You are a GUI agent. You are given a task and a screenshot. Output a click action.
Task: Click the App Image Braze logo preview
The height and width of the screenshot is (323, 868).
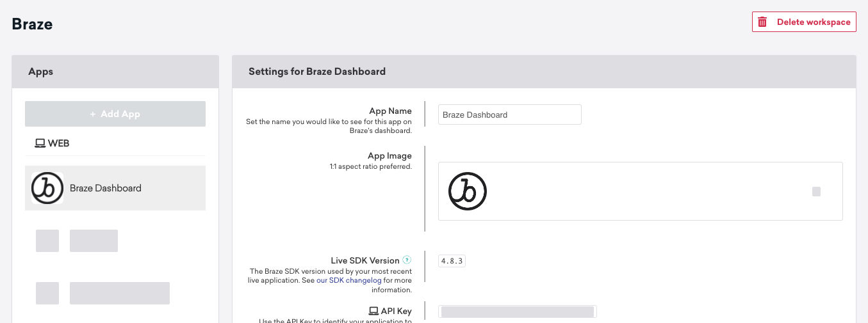pyautogui.click(x=468, y=191)
